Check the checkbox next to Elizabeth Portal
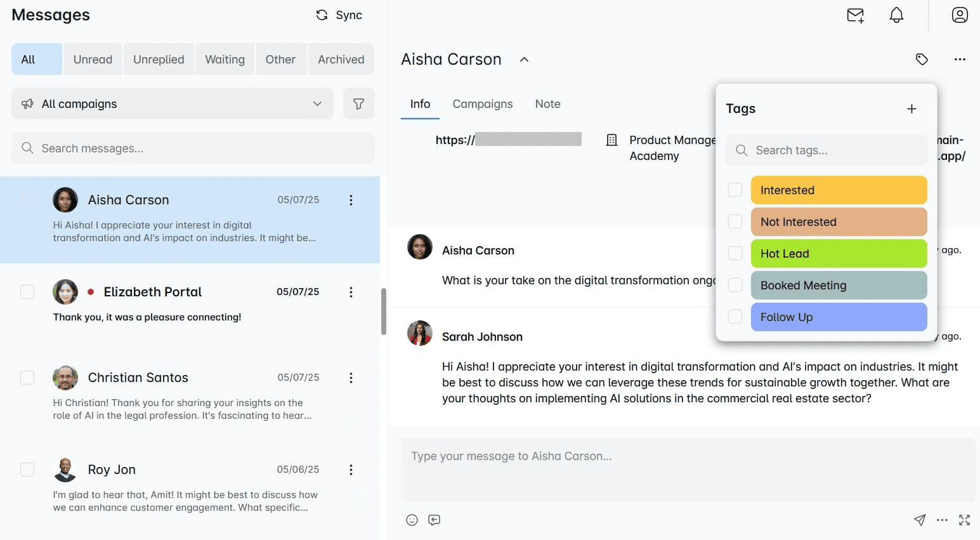 pos(27,292)
